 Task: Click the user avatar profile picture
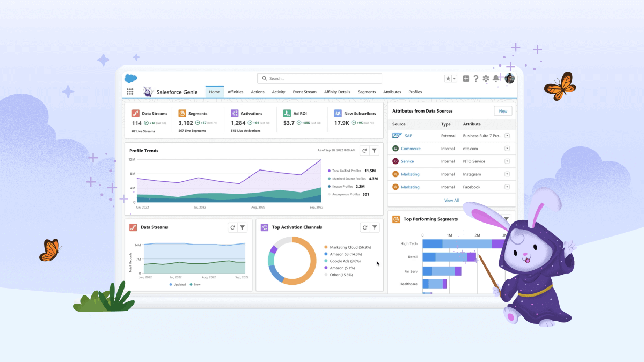[x=509, y=78]
